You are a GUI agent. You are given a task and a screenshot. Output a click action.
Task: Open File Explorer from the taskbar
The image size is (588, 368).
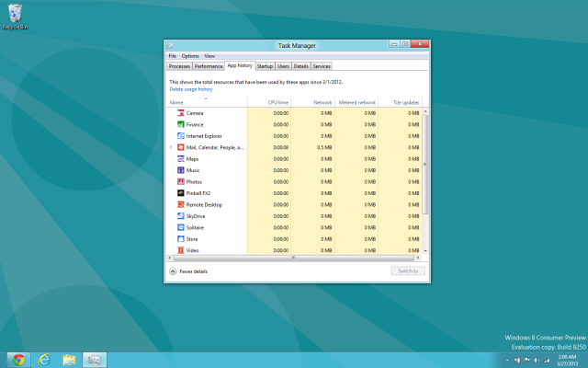(69, 359)
